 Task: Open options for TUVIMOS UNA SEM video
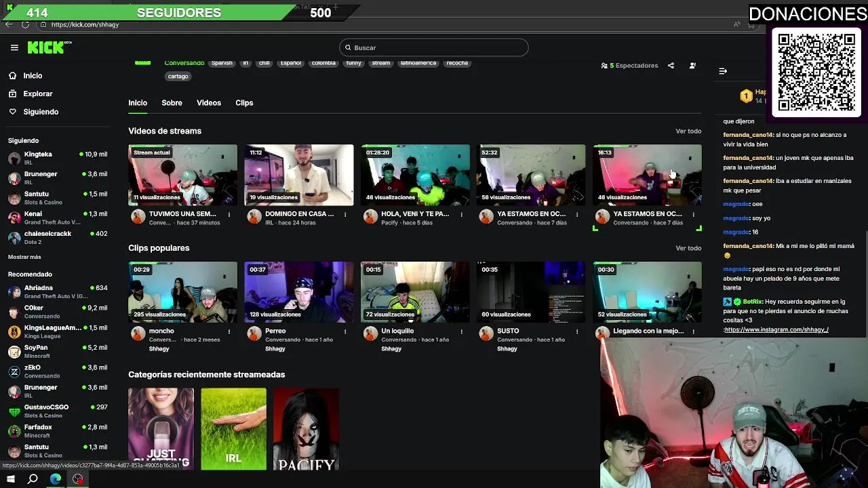tap(229, 215)
